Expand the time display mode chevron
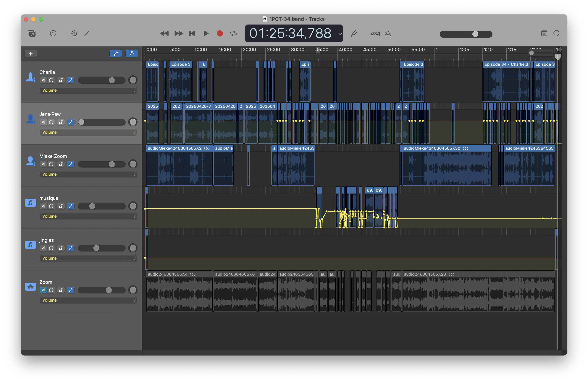Viewport: 588px width, 383px height. (340, 34)
